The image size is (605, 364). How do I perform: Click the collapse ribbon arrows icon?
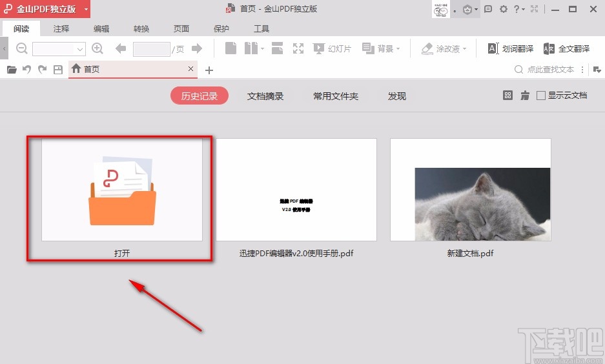click(x=535, y=8)
